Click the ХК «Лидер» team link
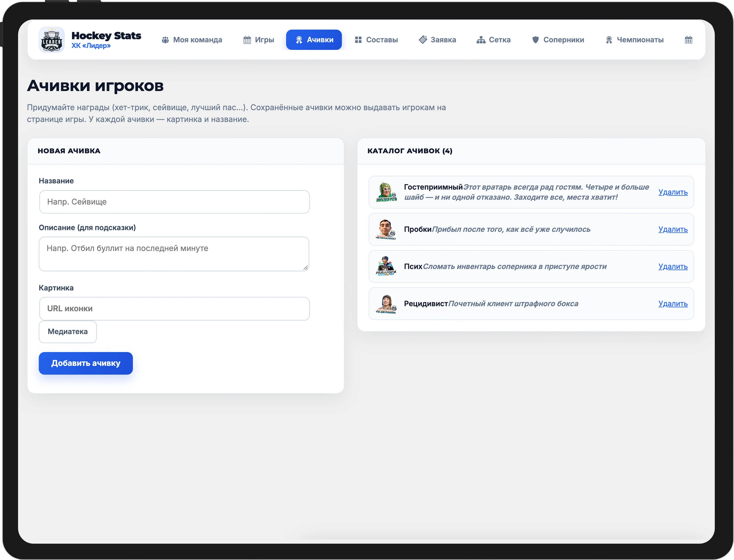 point(91,46)
